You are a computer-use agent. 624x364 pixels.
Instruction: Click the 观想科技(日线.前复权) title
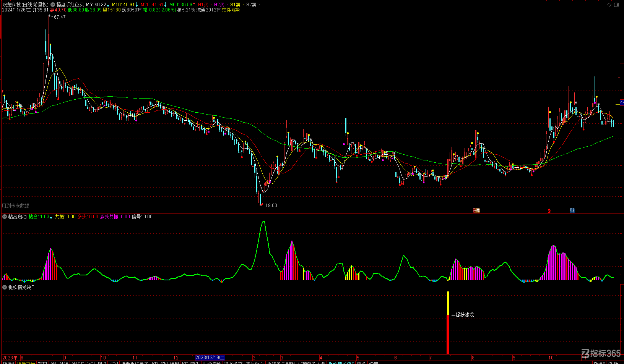tap(26, 5)
